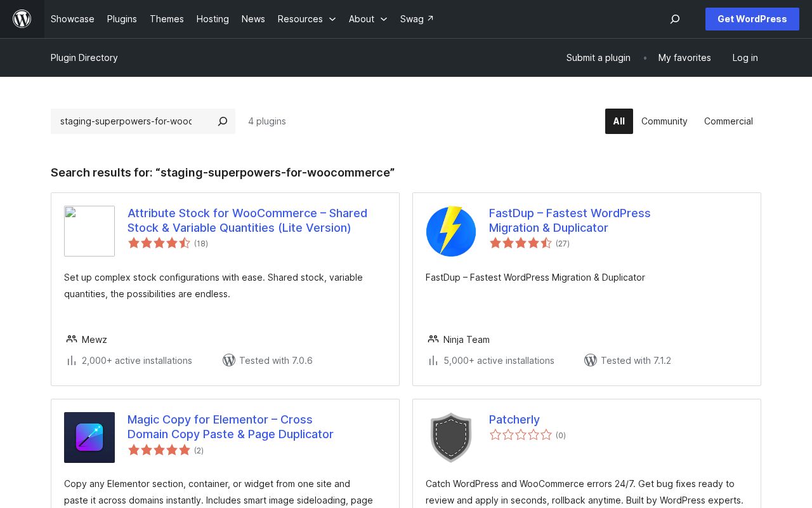
Task: Click the FastDup star rating
Action: pos(521,243)
